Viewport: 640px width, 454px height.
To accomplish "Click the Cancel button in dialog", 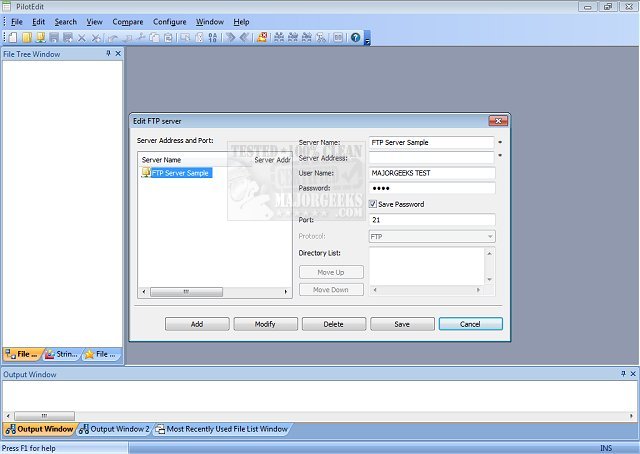I will click(470, 324).
